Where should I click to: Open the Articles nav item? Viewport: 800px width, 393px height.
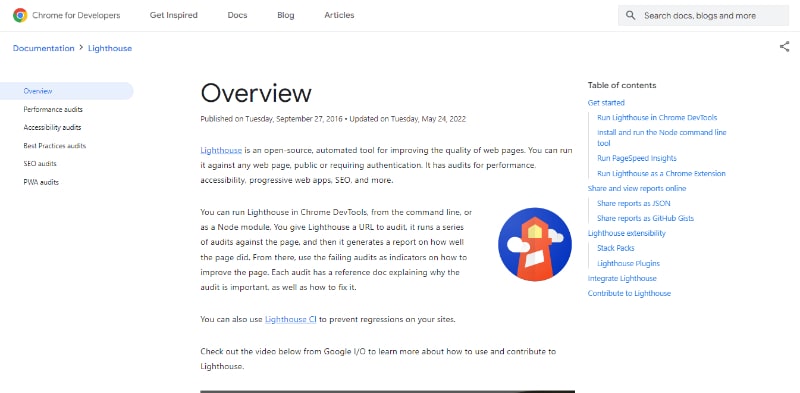(x=339, y=15)
